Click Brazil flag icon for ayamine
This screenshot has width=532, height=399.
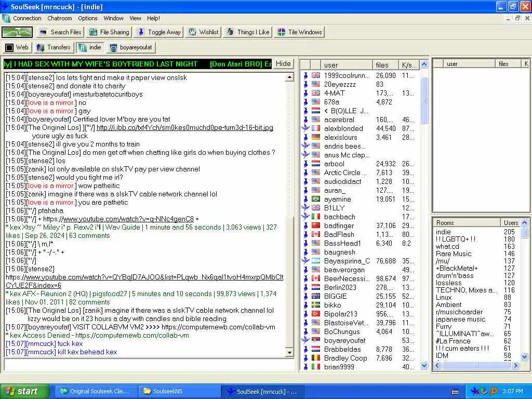point(316,199)
